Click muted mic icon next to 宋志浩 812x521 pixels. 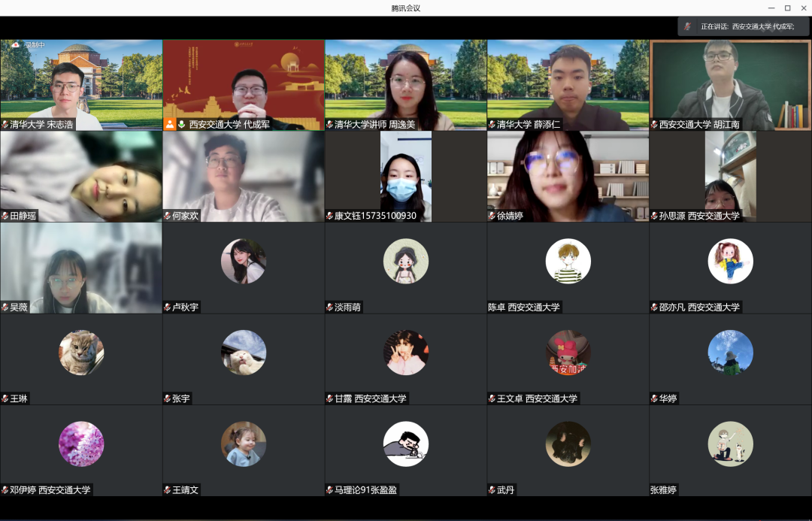(5, 125)
